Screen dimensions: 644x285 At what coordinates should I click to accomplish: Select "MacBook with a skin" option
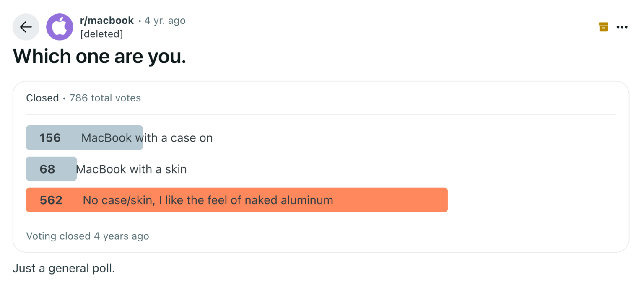[x=131, y=169]
